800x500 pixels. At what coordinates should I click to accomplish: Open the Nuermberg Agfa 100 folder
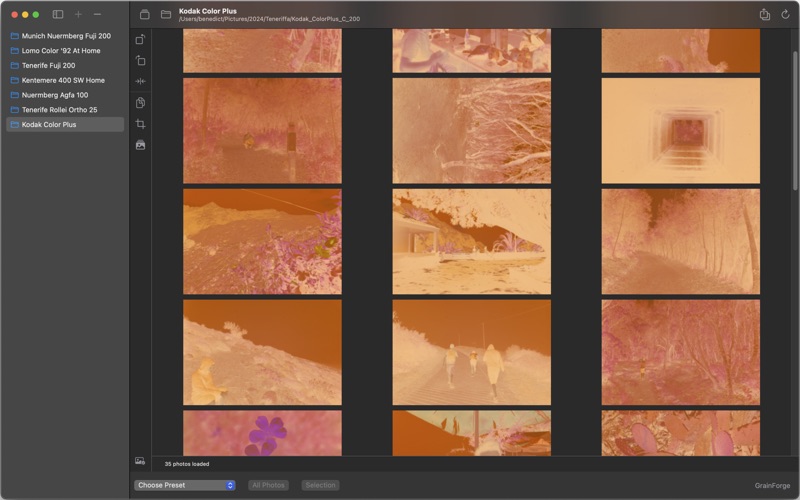pyautogui.click(x=65, y=95)
